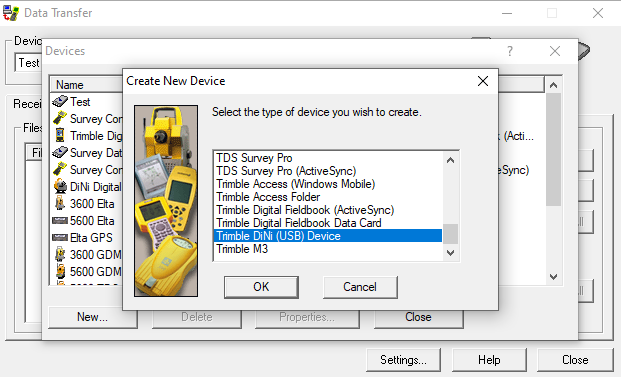Select 5600 Elta device icon
621x377 pixels.
pyautogui.click(x=60, y=220)
